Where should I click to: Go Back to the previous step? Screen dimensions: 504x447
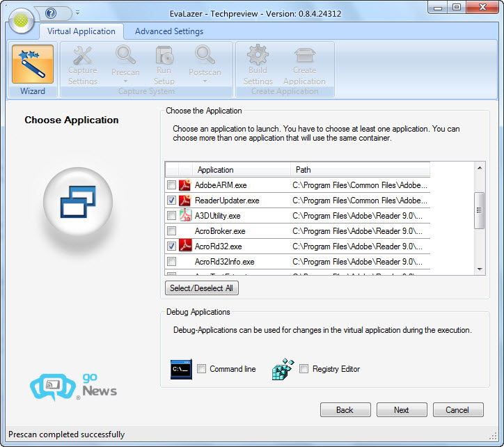click(345, 410)
